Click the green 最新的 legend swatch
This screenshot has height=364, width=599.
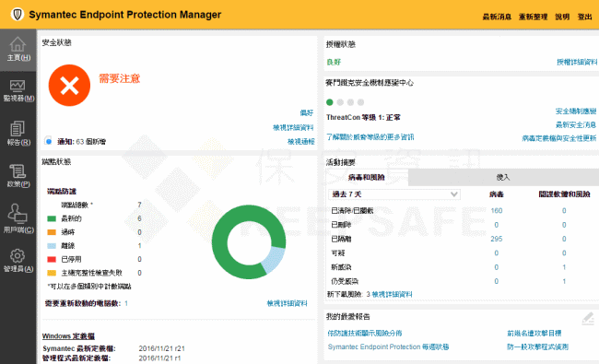click(52, 218)
